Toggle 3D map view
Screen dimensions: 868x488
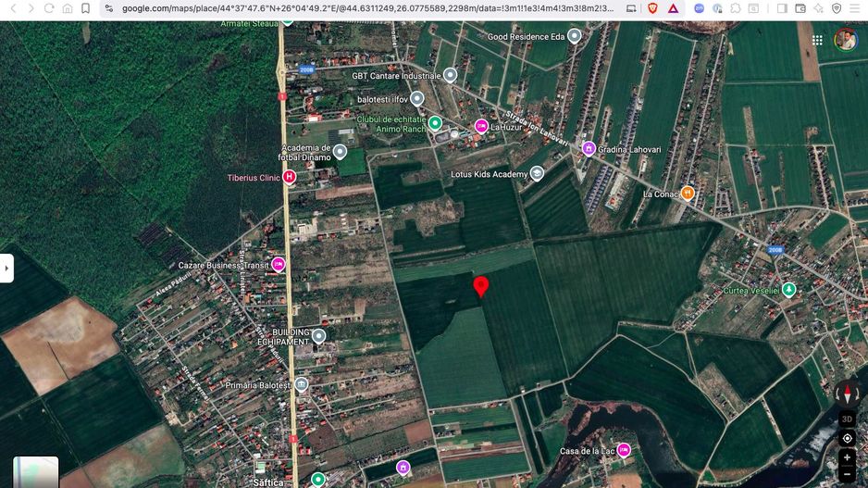pyautogui.click(x=847, y=419)
